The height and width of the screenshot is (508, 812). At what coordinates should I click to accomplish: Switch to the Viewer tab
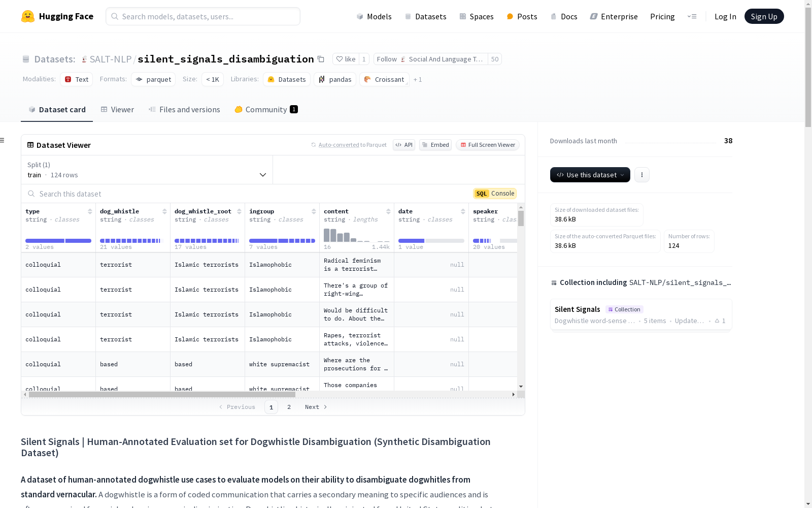pos(117,110)
